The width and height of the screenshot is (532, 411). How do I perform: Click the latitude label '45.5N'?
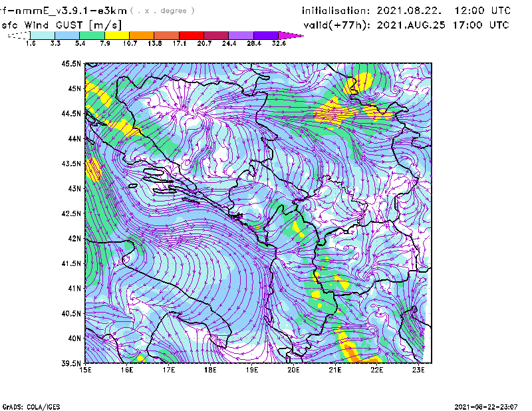71,63
